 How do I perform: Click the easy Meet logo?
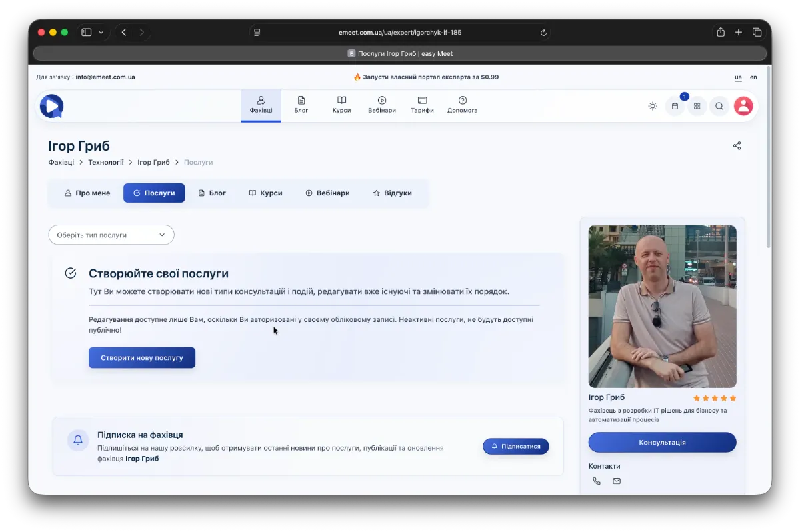click(x=51, y=106)
